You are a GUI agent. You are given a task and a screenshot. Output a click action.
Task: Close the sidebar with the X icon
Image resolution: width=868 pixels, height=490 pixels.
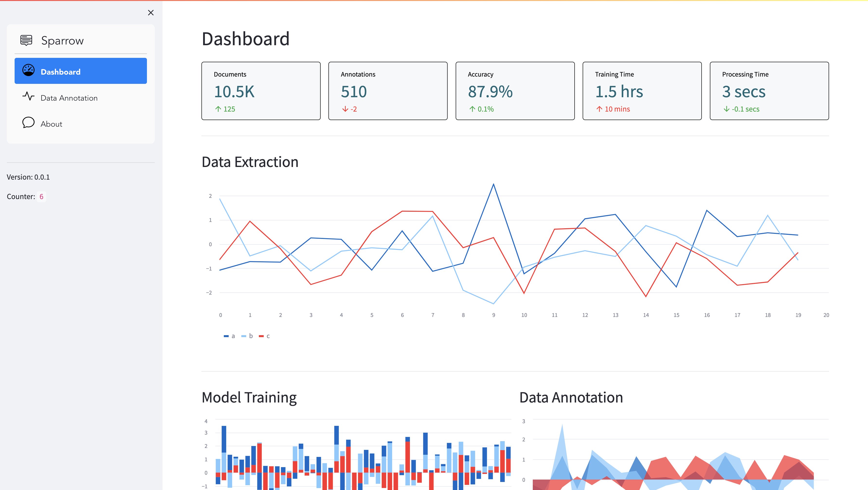click(151, 13)
